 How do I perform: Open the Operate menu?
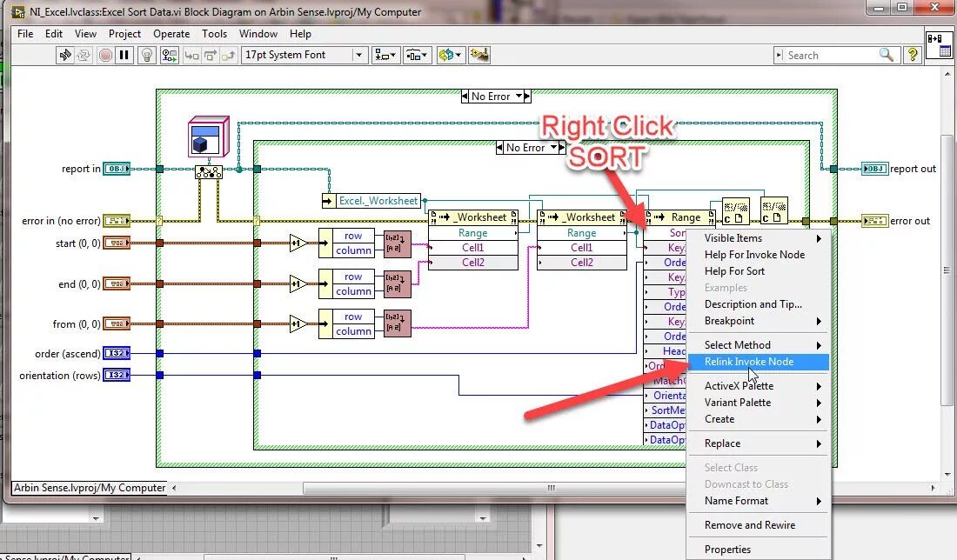coord(171,34)
